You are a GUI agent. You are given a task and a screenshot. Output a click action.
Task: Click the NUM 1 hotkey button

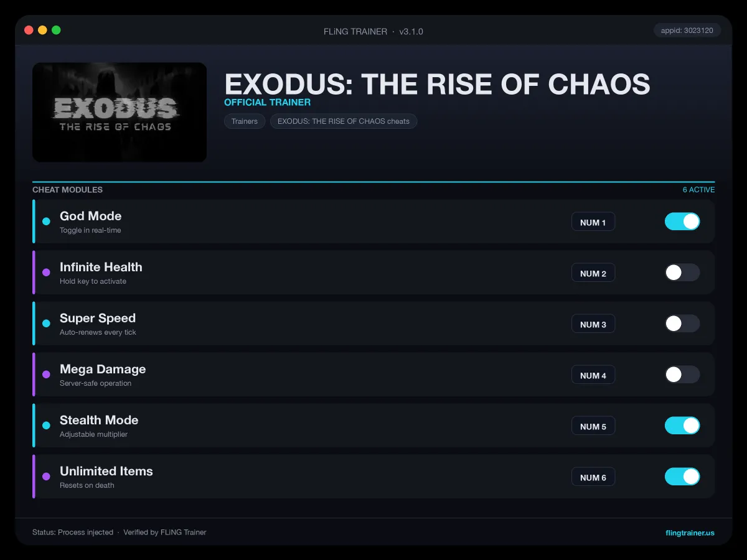[x=593, y=222]
